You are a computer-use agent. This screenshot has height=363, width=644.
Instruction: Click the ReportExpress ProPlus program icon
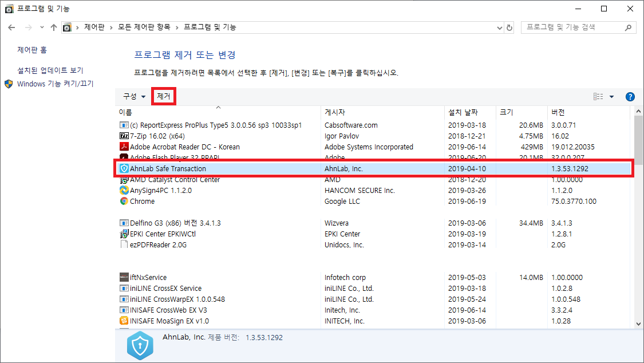point(124,125)
